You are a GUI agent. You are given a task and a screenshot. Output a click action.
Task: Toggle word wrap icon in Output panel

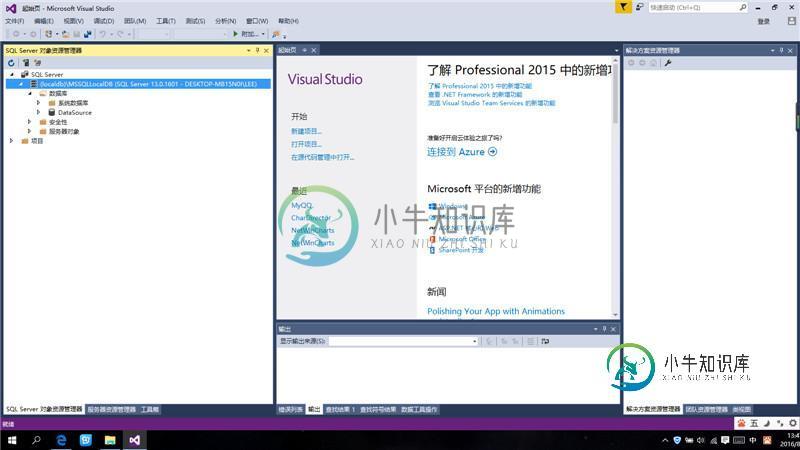tap(545, 341)
